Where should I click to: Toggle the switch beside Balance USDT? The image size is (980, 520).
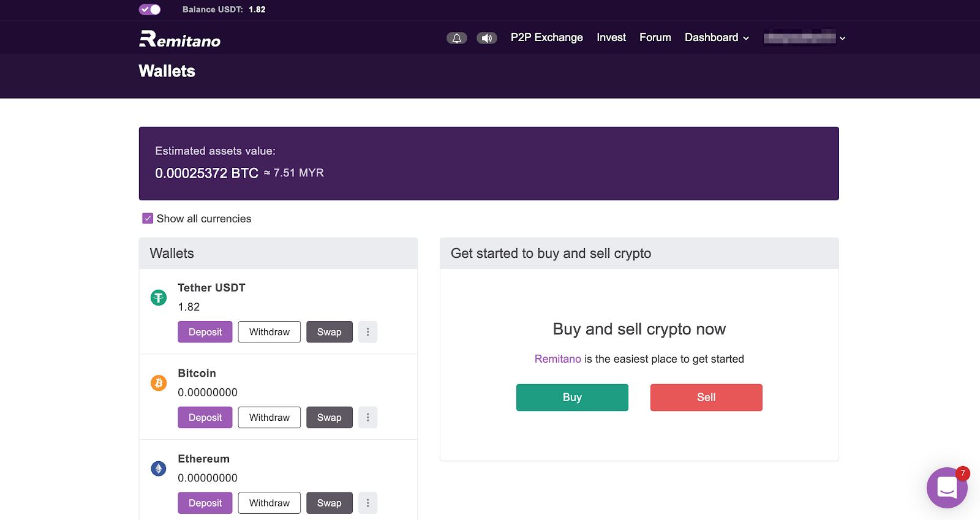pyautogui.click(x=149, y=9)
